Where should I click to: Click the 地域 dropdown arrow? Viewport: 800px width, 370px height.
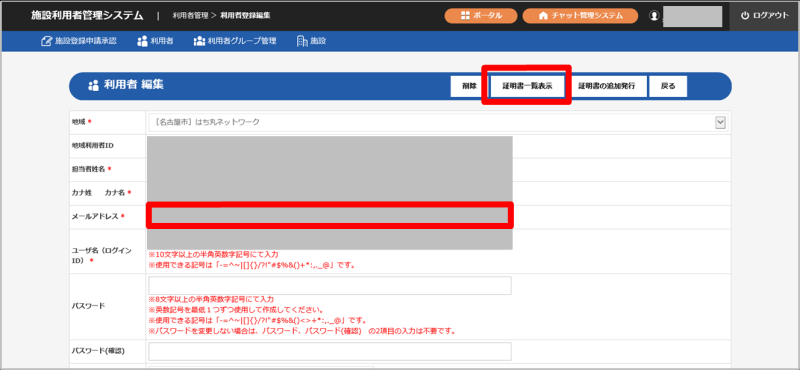[x=720, y=122]
